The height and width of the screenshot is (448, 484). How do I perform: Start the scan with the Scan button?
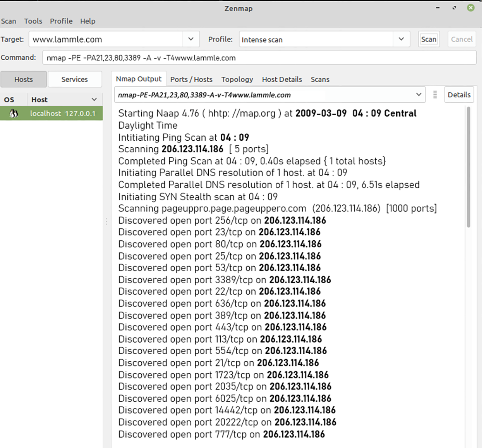tap(429, 39)
